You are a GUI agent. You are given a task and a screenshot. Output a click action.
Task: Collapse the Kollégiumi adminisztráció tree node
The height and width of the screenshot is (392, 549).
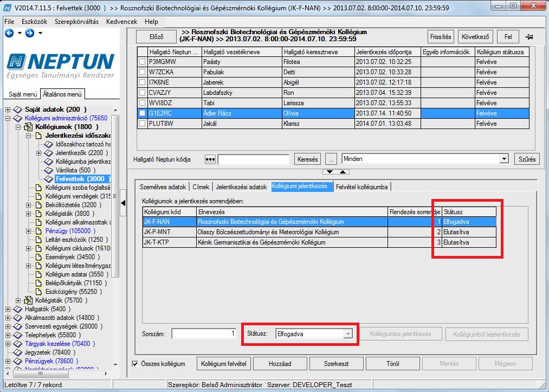tap(8, 118)
